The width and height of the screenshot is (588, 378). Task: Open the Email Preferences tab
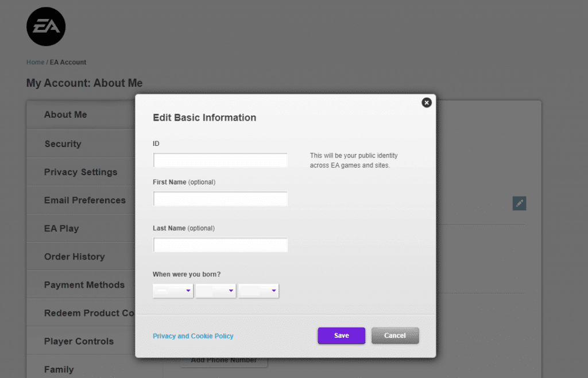(x=80, y=200)
